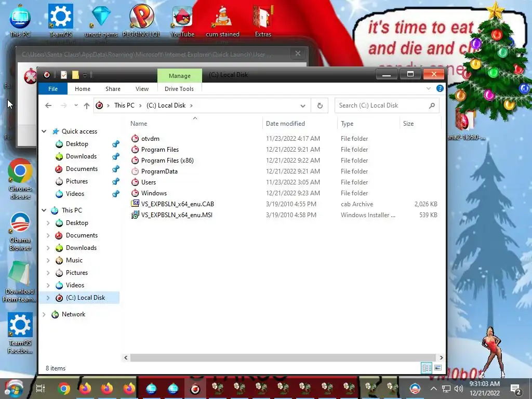Collapse the This PC tree node

click(44, 210)
